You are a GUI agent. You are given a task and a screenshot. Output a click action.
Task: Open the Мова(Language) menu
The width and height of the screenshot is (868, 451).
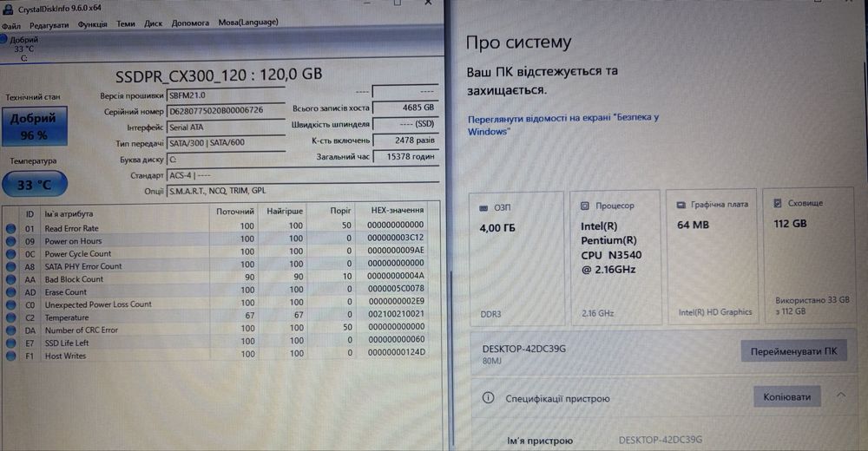pos(248,23)
